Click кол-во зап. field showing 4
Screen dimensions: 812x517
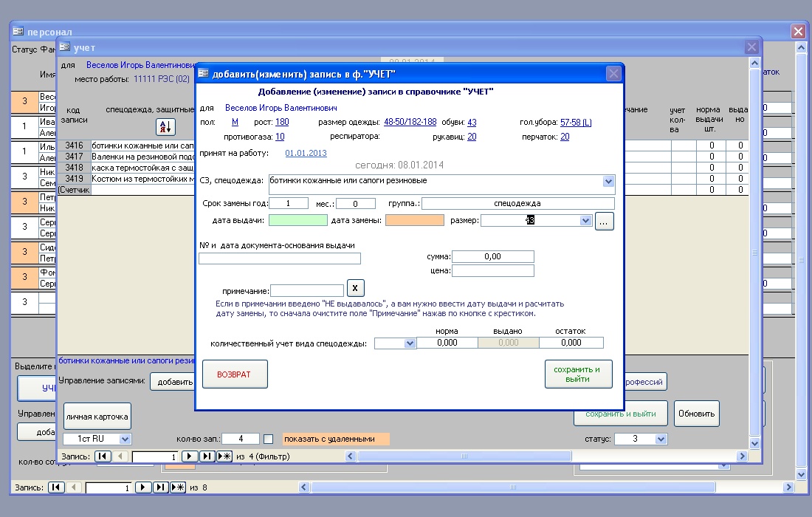241,439
